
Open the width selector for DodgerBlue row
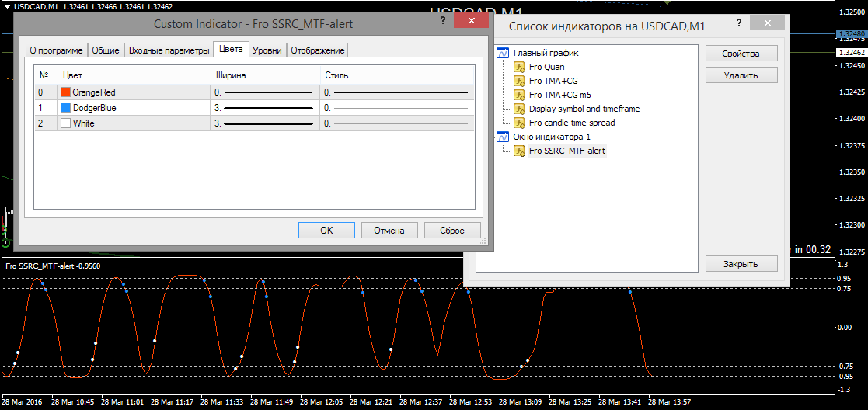[x=265, y=108]
